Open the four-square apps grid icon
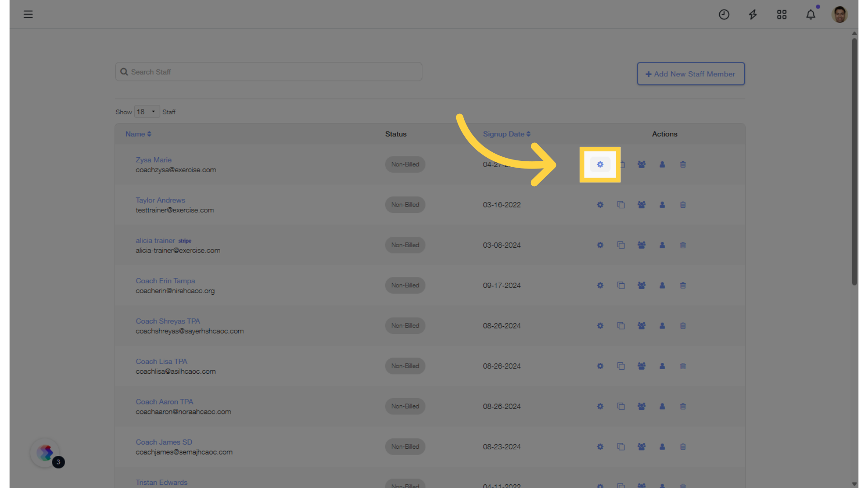This screenshot has height=488, width=868. (782, 14)
